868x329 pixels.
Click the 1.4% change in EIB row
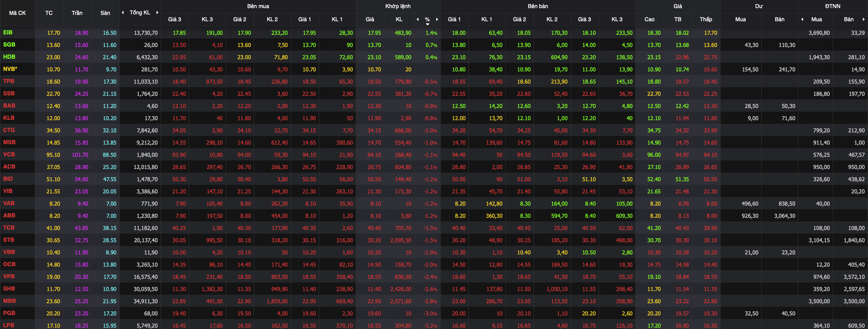[x=431, y=33]
